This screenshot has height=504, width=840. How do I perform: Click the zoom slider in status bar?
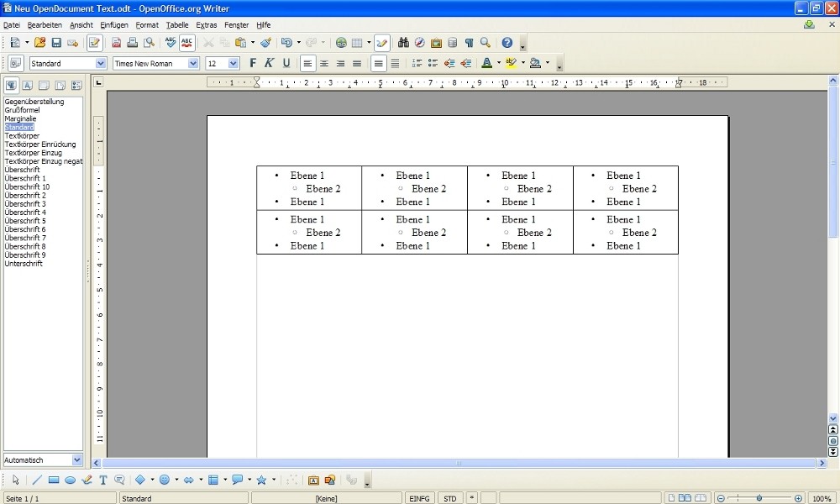[x=759, y=499]
